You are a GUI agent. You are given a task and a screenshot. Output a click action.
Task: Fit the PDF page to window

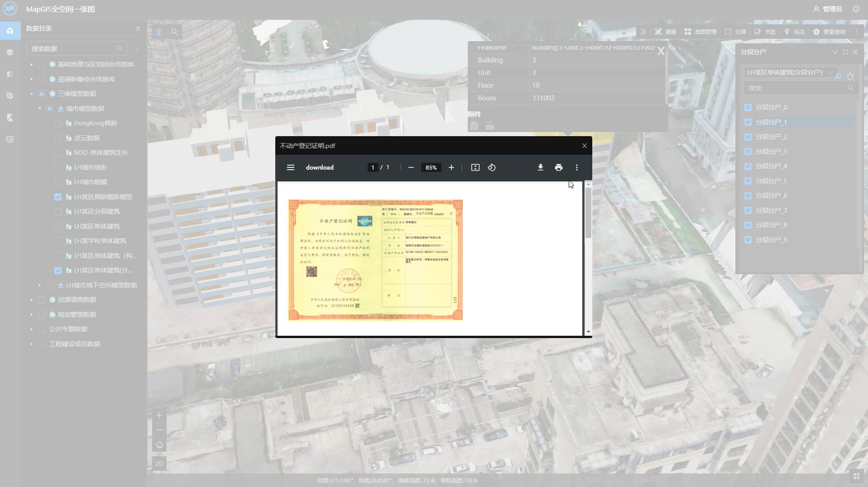pos(475,167)
